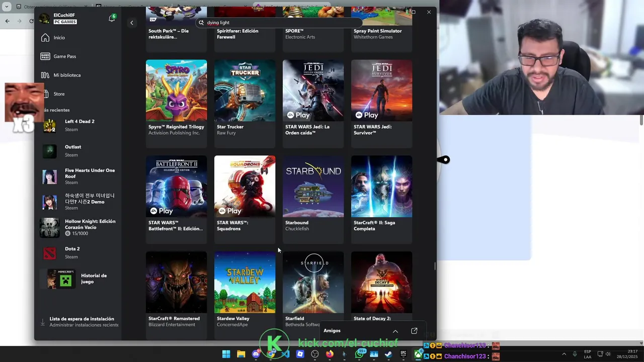Open the notifications bell in Xbox app

pos(112,19)
